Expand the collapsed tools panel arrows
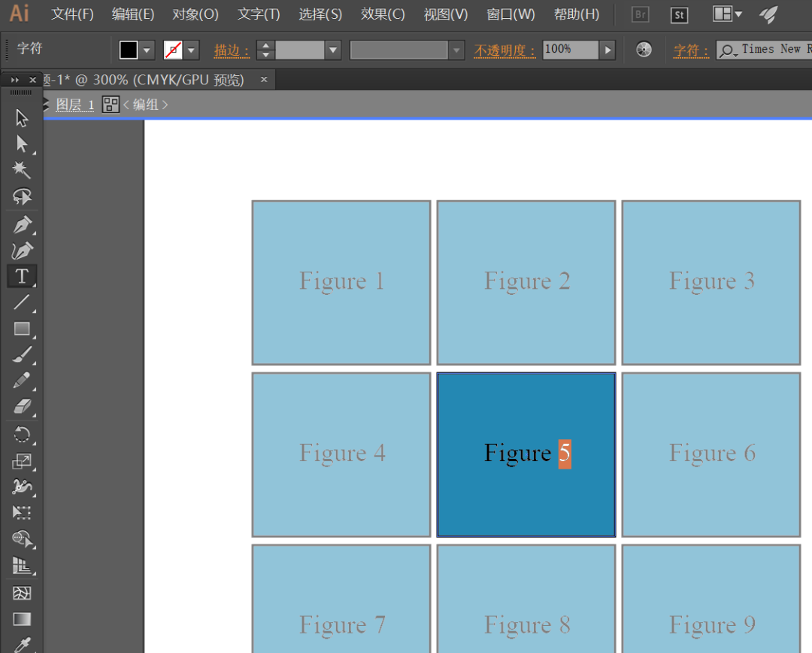 [15, 80]
